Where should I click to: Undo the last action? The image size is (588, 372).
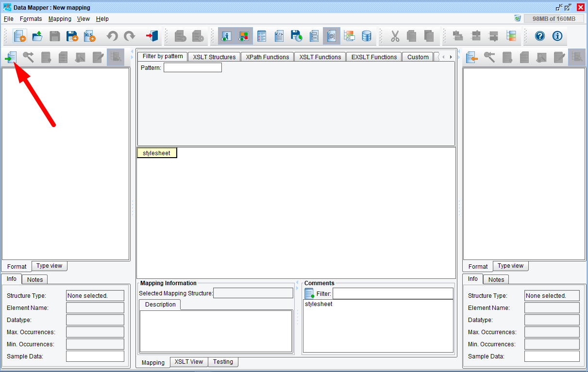(112, 36)
